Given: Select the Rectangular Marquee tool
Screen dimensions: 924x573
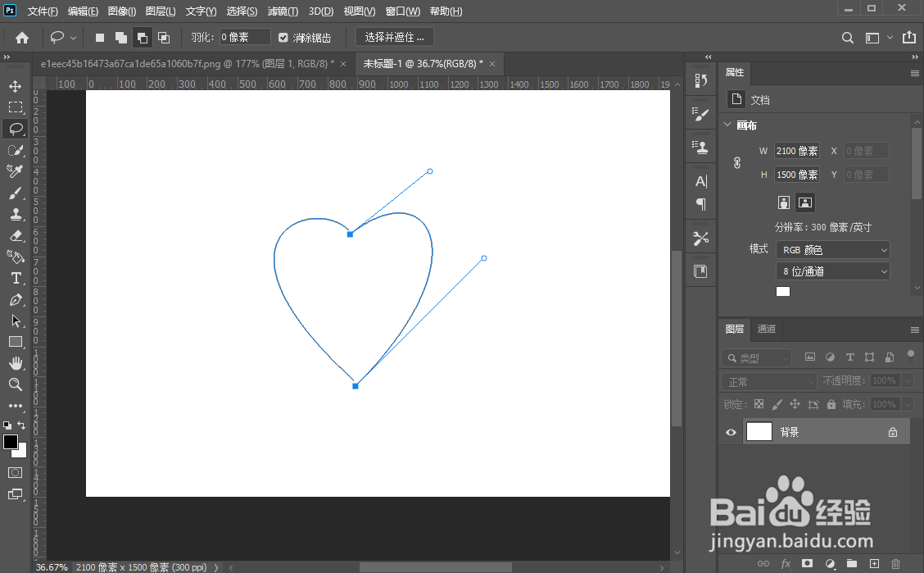Looking at the screenshot, I should (16, 107).
